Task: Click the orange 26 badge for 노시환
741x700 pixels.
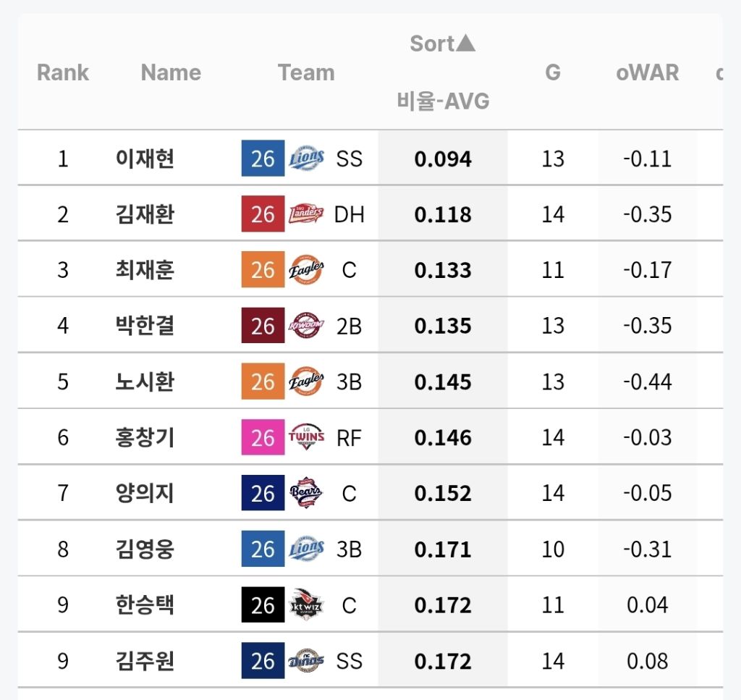Action: (x=263, y=381)
